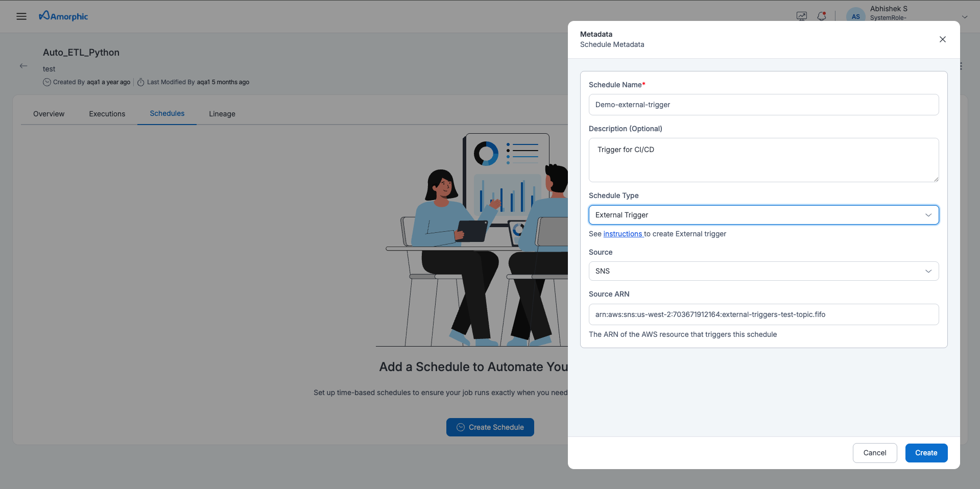Open the vertical three-dot options menu
The height and width of the screenshot is (489, 980).
coord(961,66)
